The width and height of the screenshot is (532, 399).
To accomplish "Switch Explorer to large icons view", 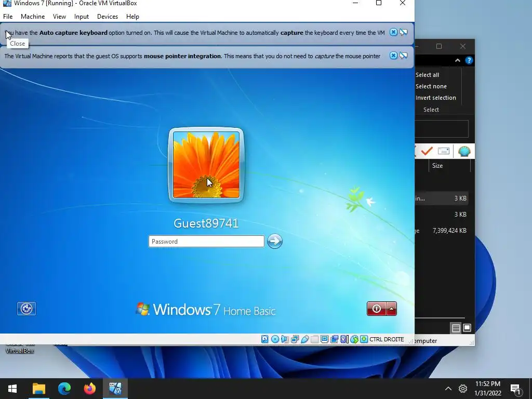I will 467,328.
